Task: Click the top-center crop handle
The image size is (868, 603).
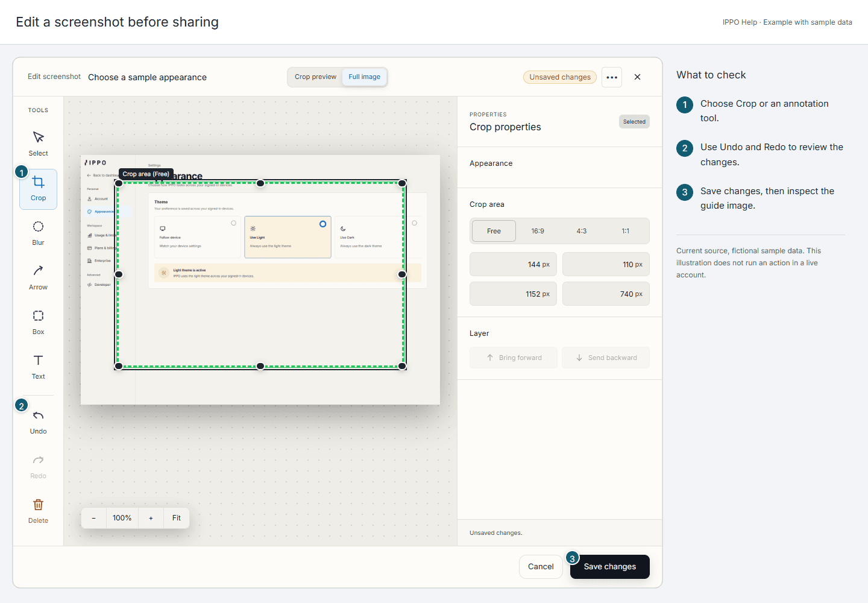Action: pos(260,183)
